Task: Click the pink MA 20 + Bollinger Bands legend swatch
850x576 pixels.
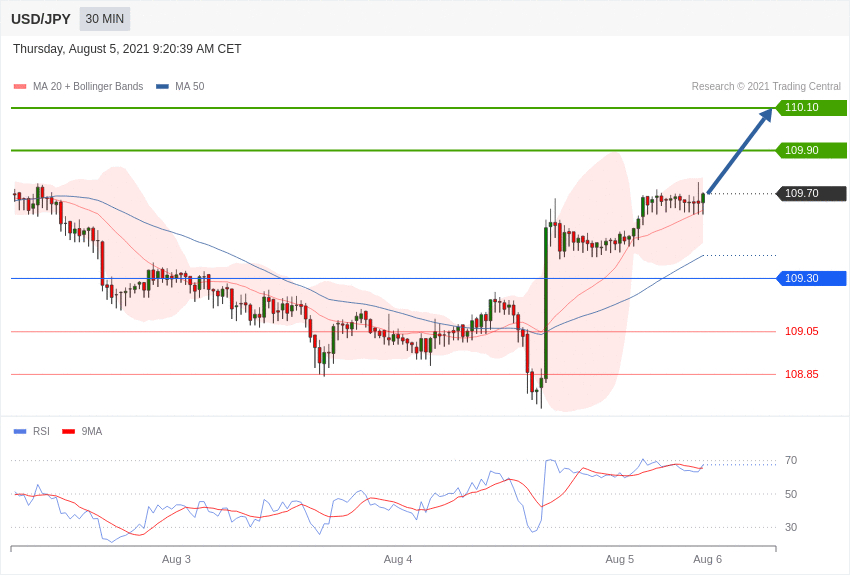Action: (20, 86)
